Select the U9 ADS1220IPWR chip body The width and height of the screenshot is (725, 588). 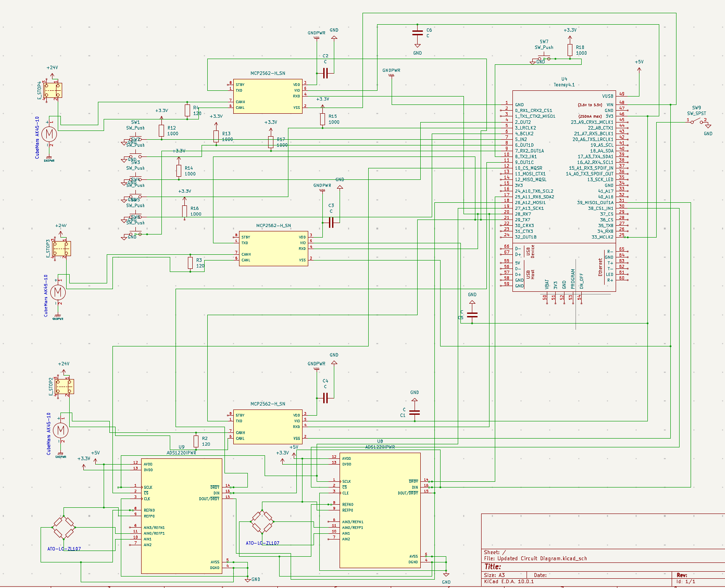(182, 516)
